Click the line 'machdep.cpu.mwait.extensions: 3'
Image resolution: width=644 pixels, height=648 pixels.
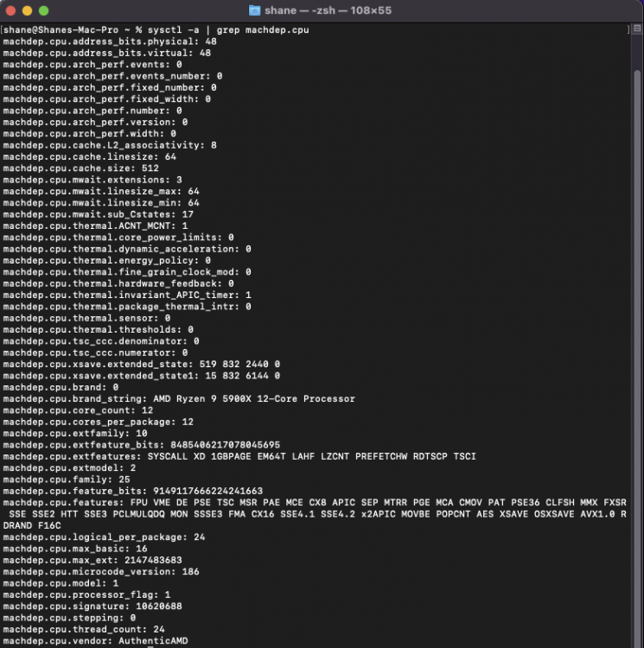[92, 181]
